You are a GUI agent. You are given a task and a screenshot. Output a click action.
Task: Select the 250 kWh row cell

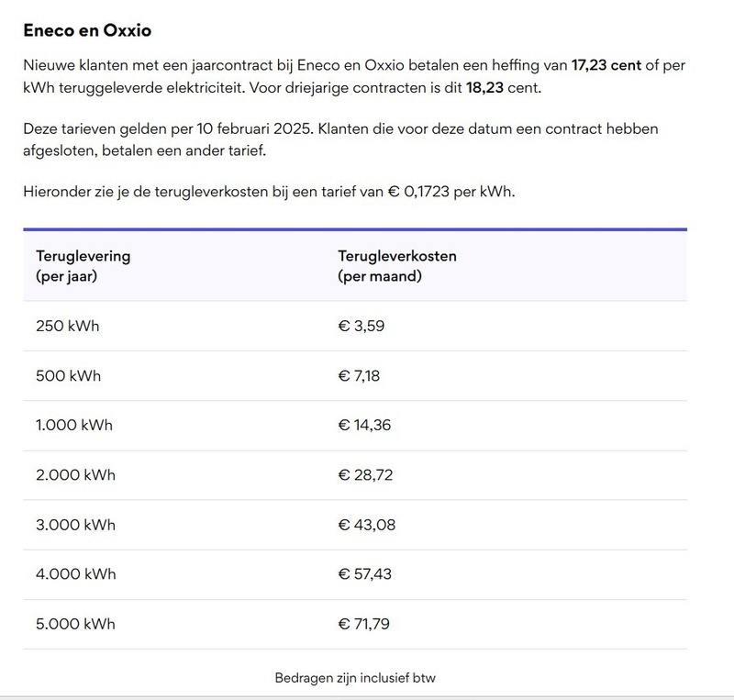tap(67, 326)
